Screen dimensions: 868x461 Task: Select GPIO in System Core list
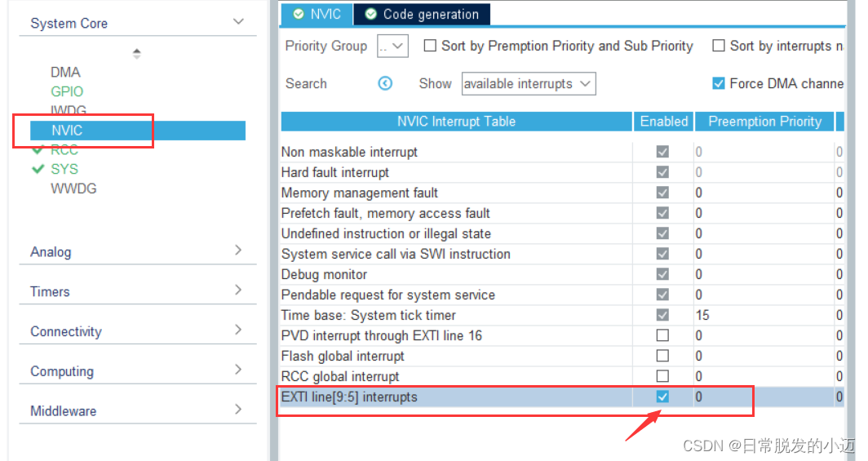click(x=67, y=91)
